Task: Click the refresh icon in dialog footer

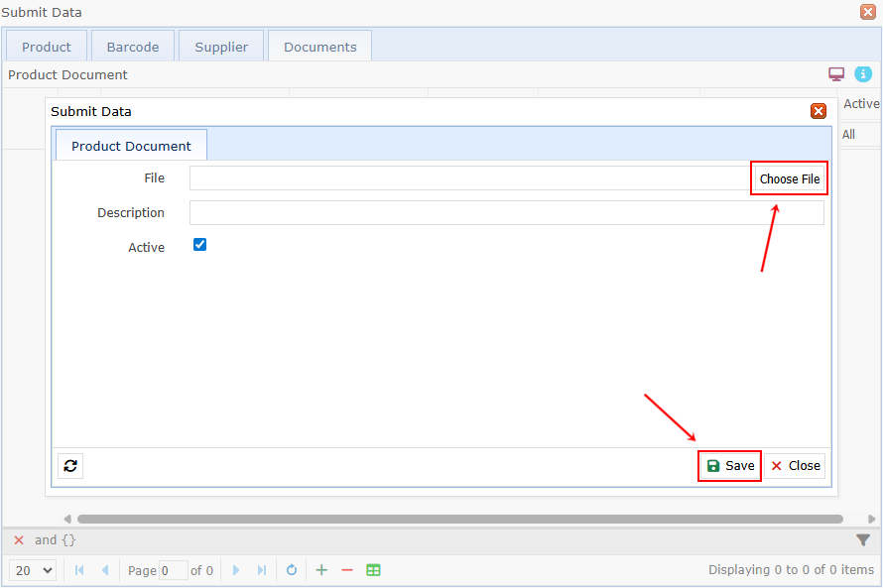Action: pos(70,465)
